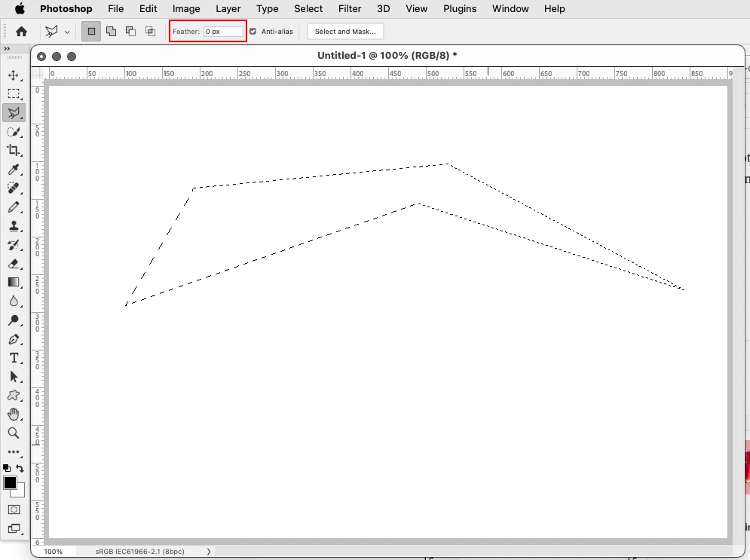Select the Horizontal Type tool
The image size is (750, 560).
[14, 358]
